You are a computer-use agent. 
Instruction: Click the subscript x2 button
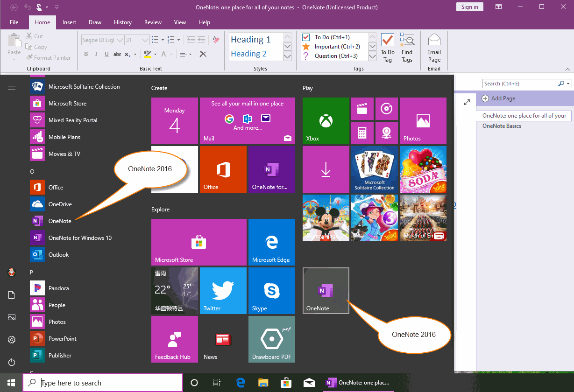(x=128, y=54)
